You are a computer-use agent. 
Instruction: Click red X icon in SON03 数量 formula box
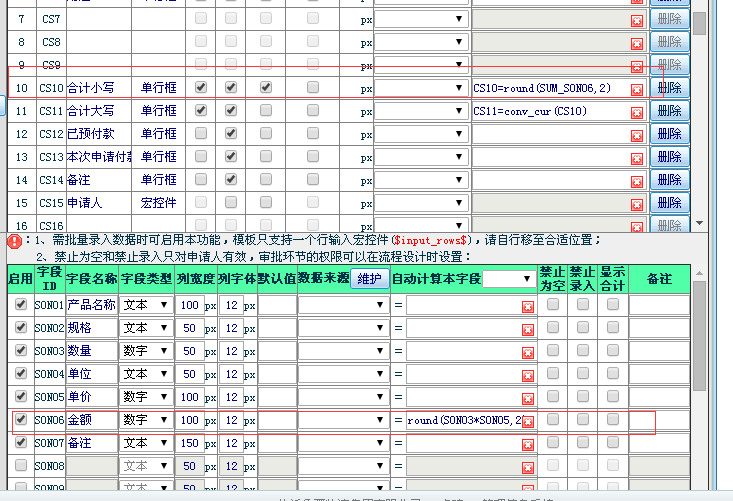tap(527, 352)
